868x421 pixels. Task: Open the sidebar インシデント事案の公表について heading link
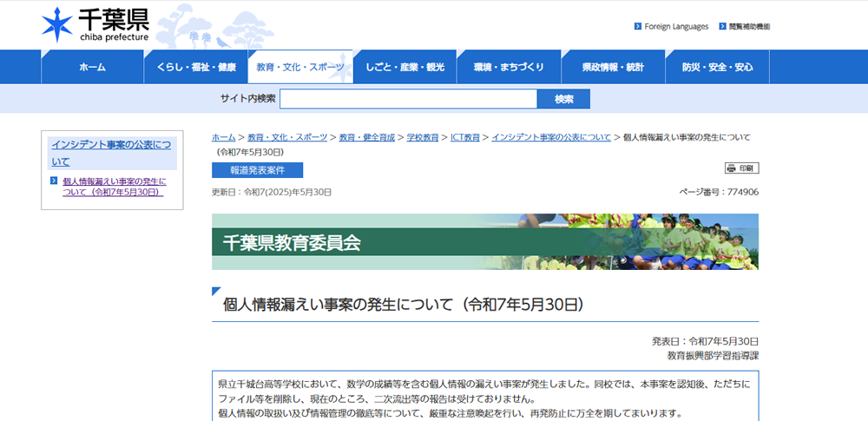pos(111,154)
